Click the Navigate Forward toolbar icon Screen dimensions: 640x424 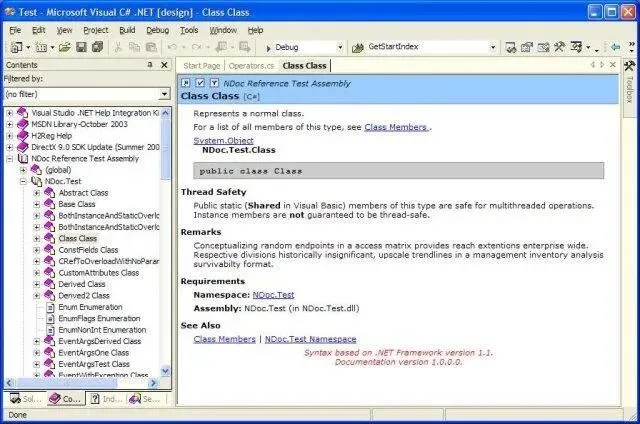[245, 47]
